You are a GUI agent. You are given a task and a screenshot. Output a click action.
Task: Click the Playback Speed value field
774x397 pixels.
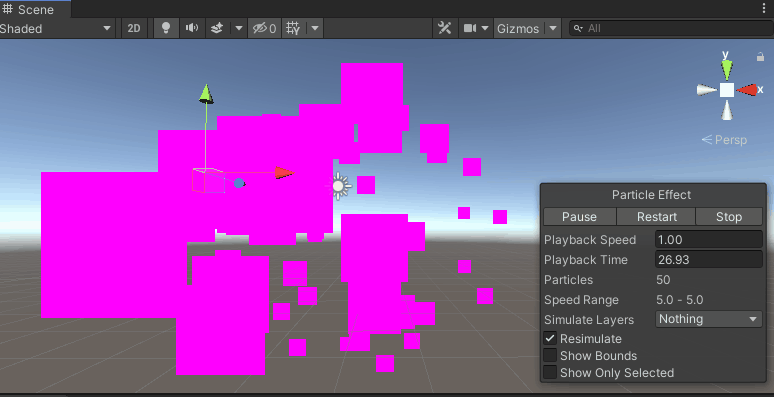(709, 239)
